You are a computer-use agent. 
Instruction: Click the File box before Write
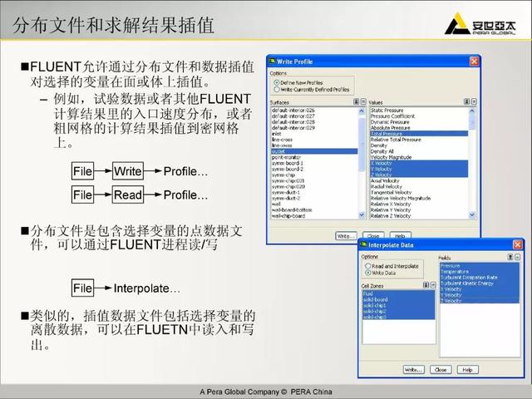(x=83, y=171)
